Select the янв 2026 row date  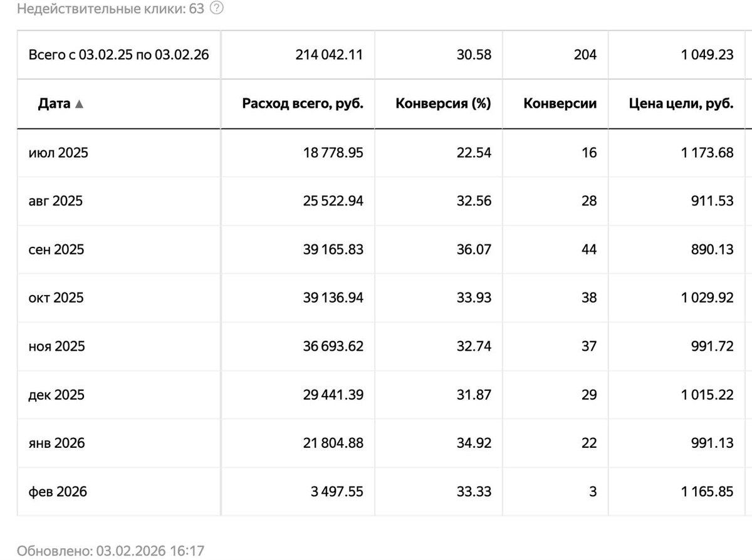(57, 443)
